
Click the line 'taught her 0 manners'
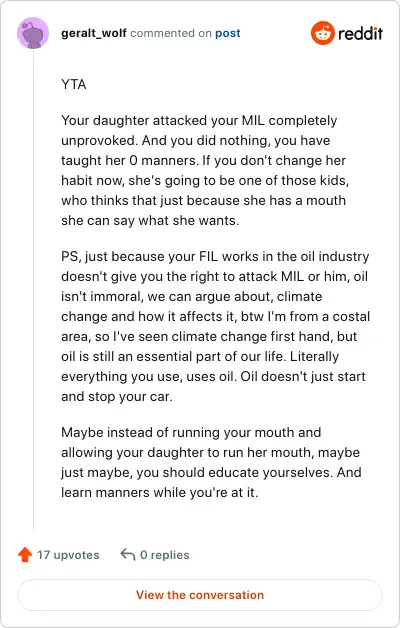(203, 160)
